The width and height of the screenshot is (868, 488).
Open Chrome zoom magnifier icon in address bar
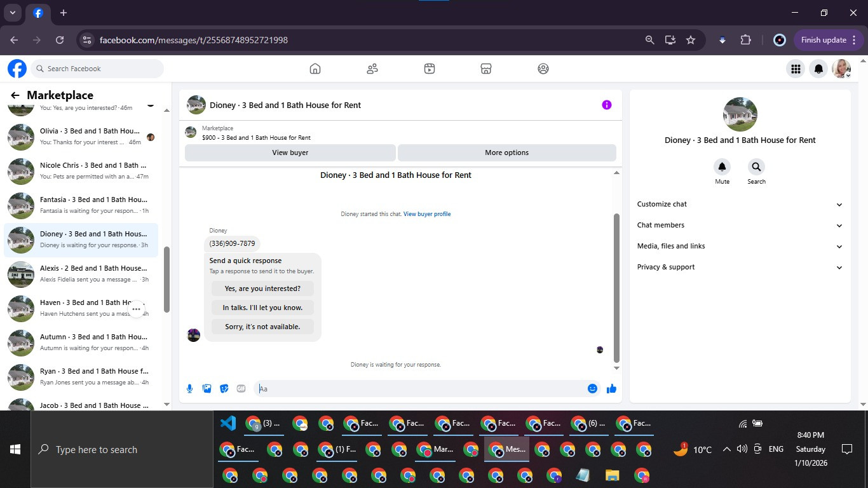pos(649,40)
